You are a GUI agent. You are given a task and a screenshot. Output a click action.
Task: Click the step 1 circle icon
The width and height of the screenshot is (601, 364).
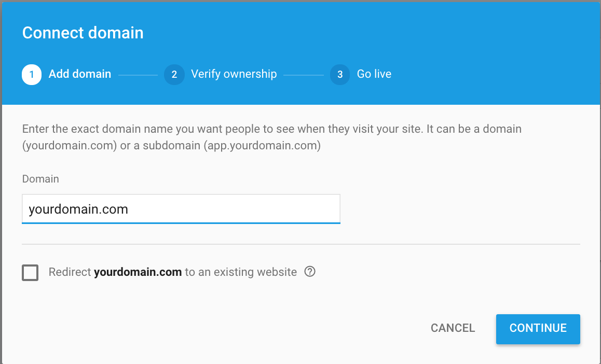[x=32, y=74]
